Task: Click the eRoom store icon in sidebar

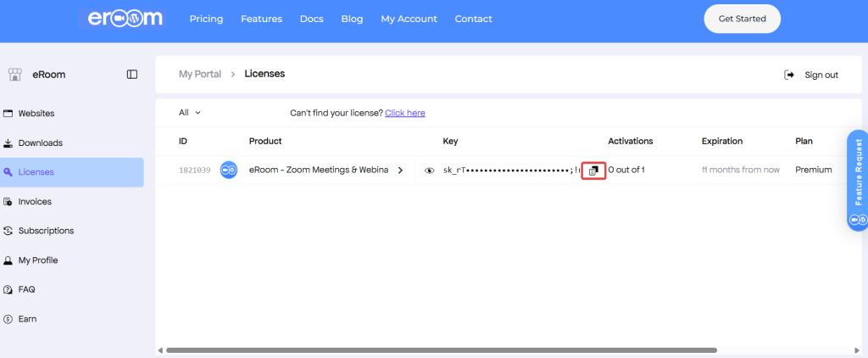Action: [14, 75]
